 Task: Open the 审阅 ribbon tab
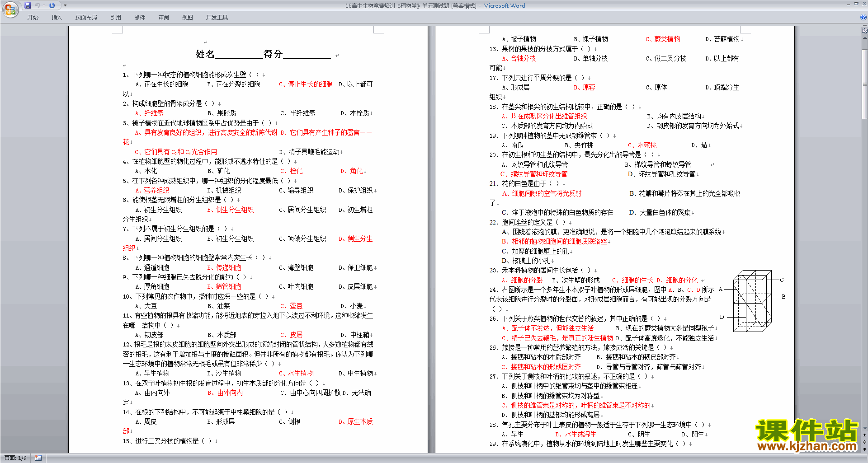[164, 18]
